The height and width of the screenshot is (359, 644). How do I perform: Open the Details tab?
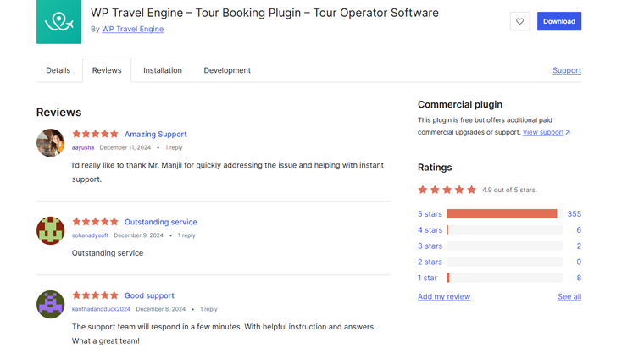pos(58,70)
